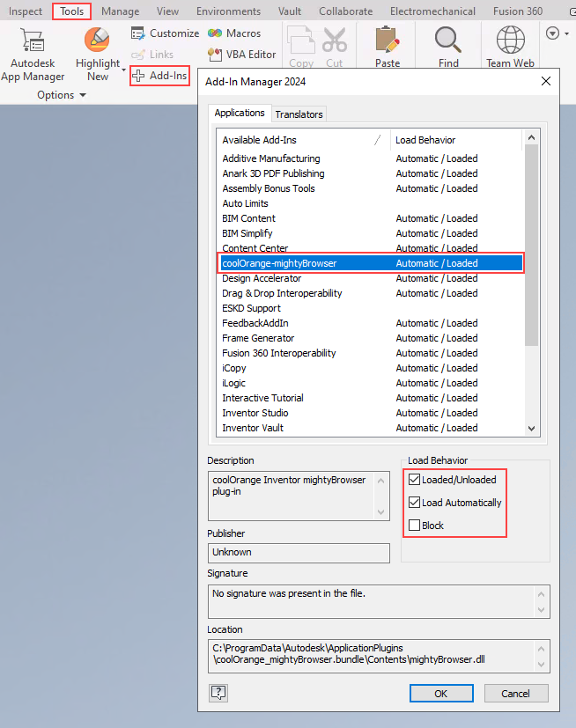The image size is (576, 728).
Task: Confirm with the OK button
Action: 441,693
